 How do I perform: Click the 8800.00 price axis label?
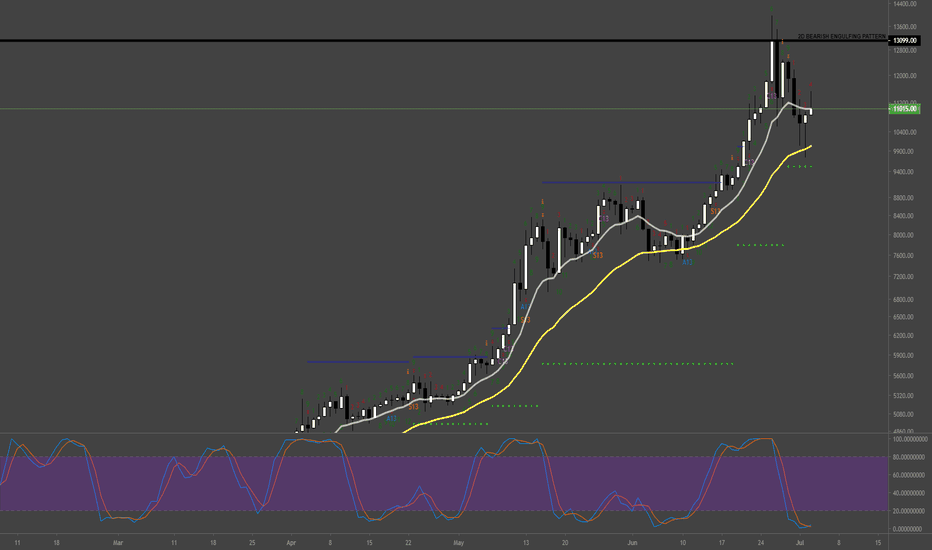tap(904, 198)
